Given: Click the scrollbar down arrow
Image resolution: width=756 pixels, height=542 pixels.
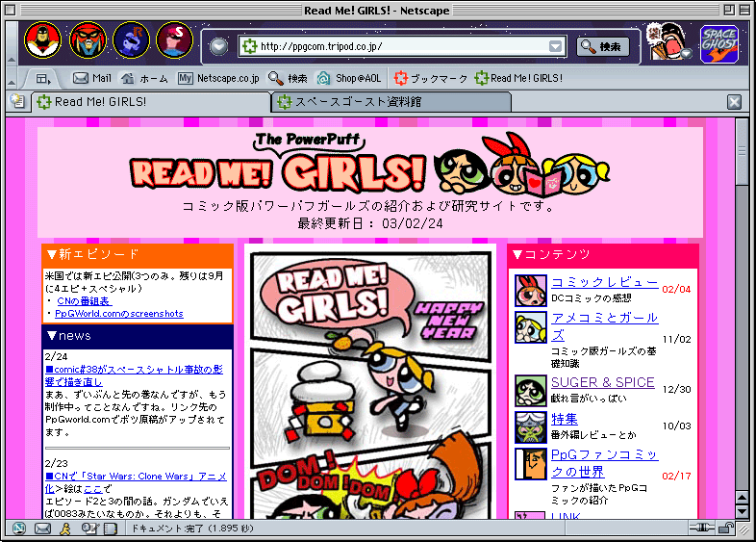Looking at the screenshot, I should [x=742, y=511].
